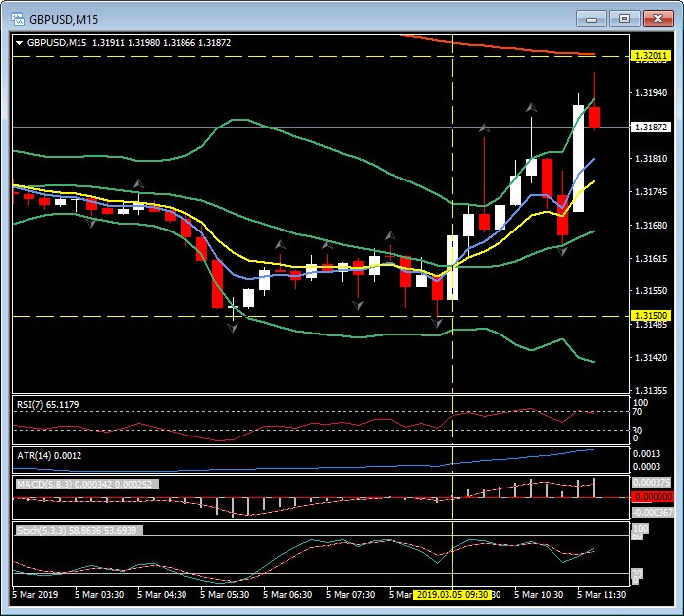
Task: Select the current price 1.31872 label
Action: pyautogui.click(x=651, y=128)
